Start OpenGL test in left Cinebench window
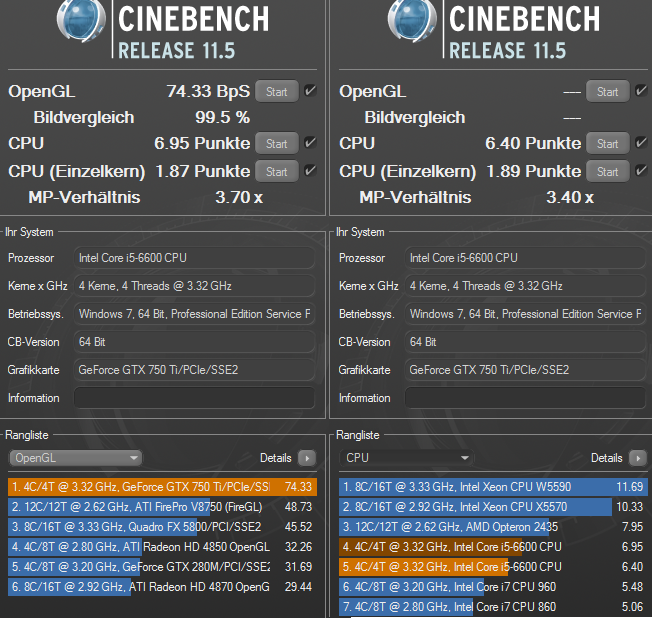Screen dimensions: 652x618 tap(277, 91)
